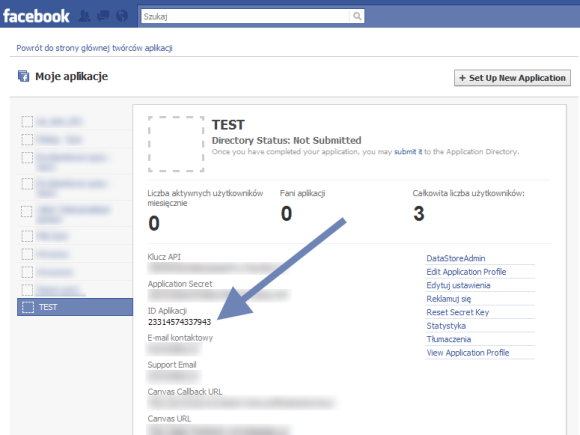Click the ID Aplikacji label
This screenshot has width=580, height=435.
[x=167, y=311]
